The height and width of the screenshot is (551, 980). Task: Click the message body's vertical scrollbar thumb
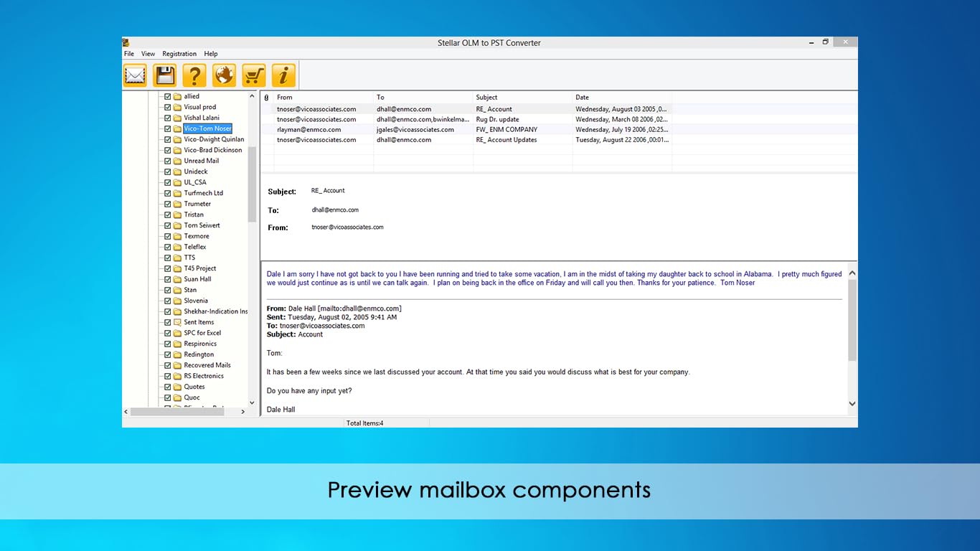click(x=852, y=320)
